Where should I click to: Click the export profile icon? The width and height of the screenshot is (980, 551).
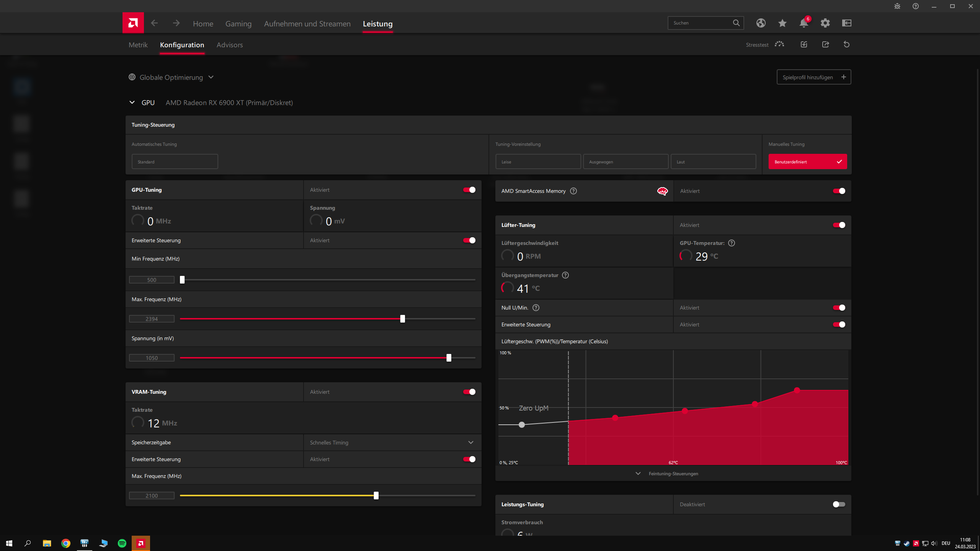coord(825,44)
